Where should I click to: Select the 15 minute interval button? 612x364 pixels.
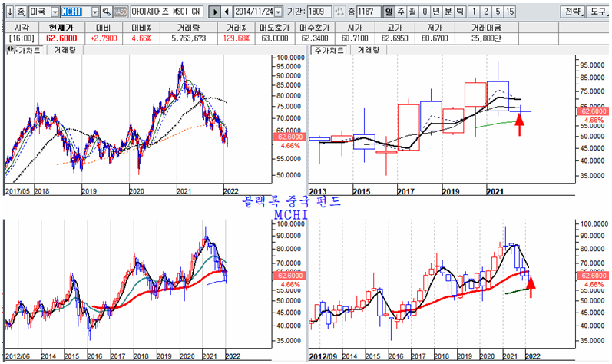(x=510, y=12)
